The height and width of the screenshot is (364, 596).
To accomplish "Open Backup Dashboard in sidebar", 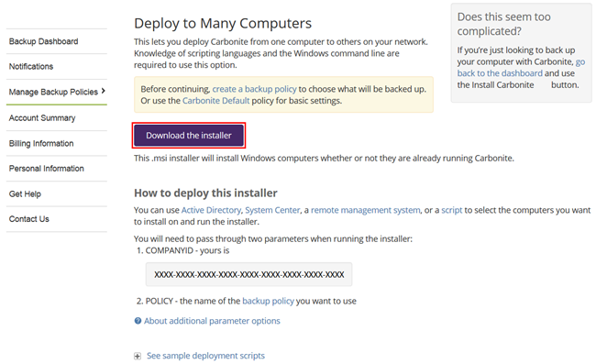I will tap(43, 41).
